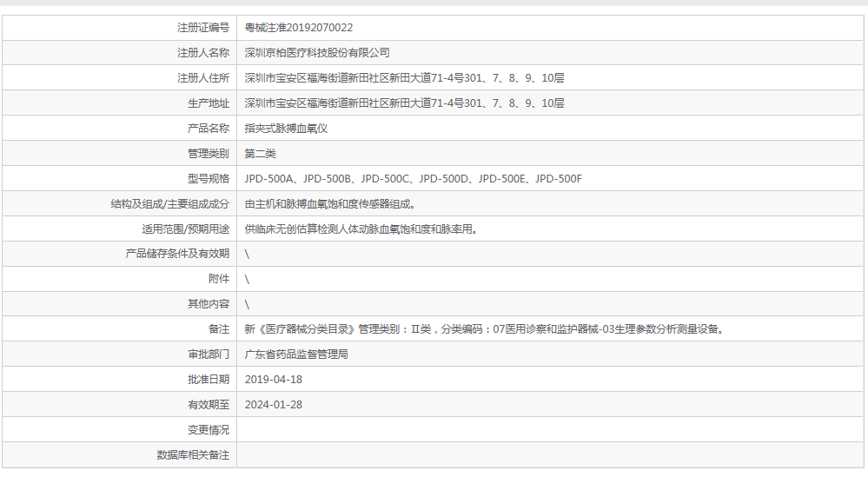Select the 产品名称 label
Image resolution: width=868 pixels, height=477 pixels.
[x=209, y=129]
